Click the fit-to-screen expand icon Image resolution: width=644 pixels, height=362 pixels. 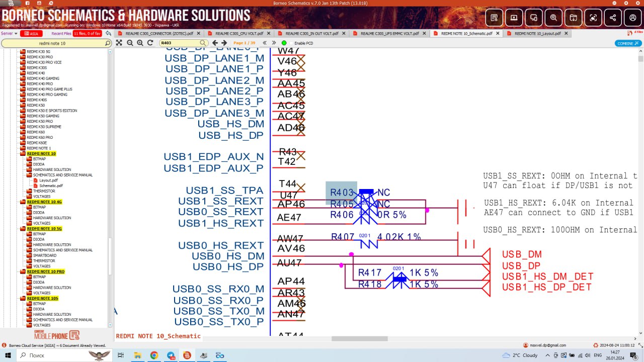pos(119,43)
